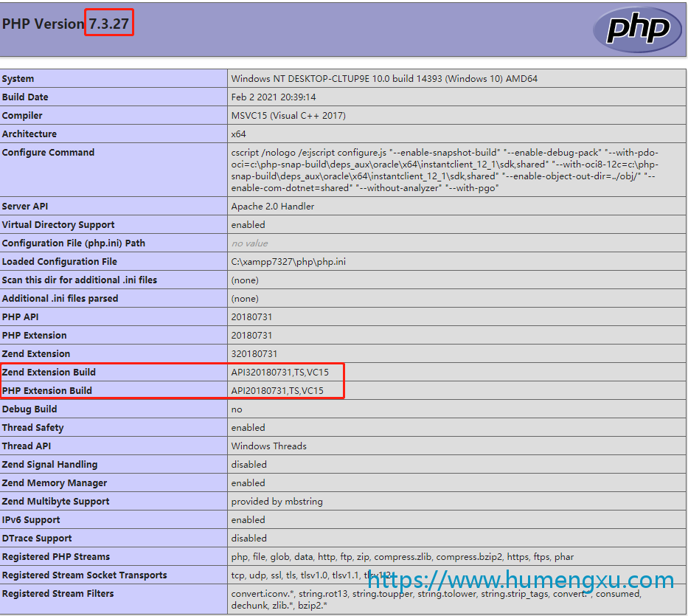Select the Zend Signal Handling label
The image size is (688, 616).
pyautogui.click(x=49, y=464)
